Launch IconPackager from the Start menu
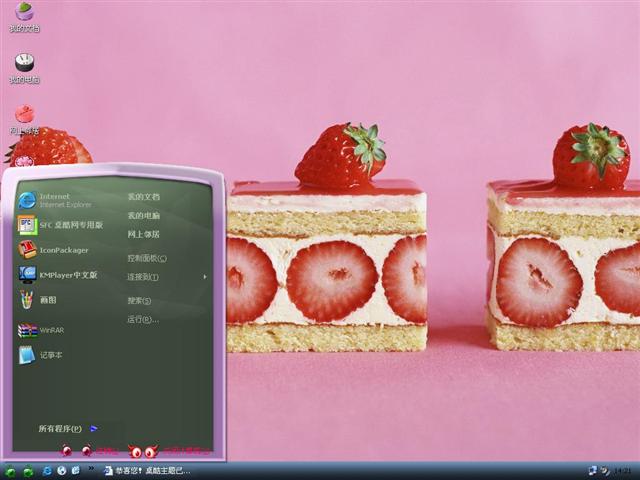The width and height of the screenshot is (640, 480). [x=53, y=250]
